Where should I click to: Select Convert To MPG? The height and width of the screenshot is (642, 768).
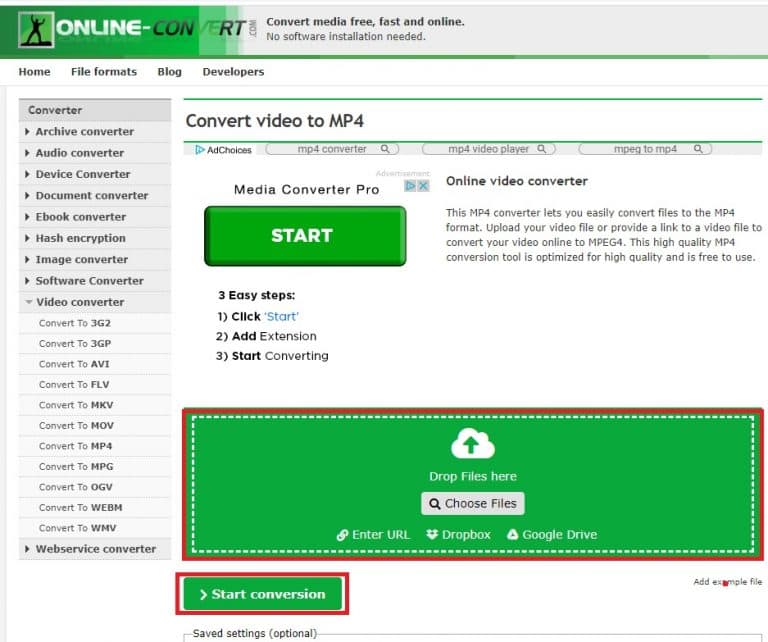[95, 467]
